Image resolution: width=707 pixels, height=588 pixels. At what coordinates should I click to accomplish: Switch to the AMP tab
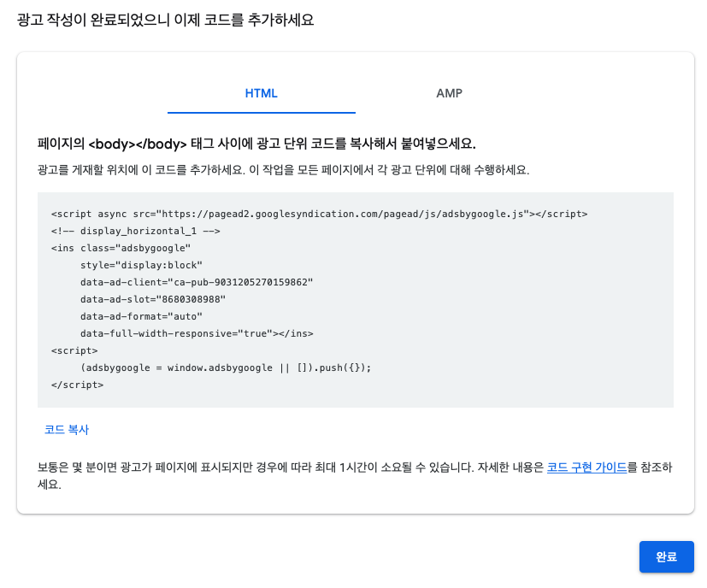tap(449, 93)
